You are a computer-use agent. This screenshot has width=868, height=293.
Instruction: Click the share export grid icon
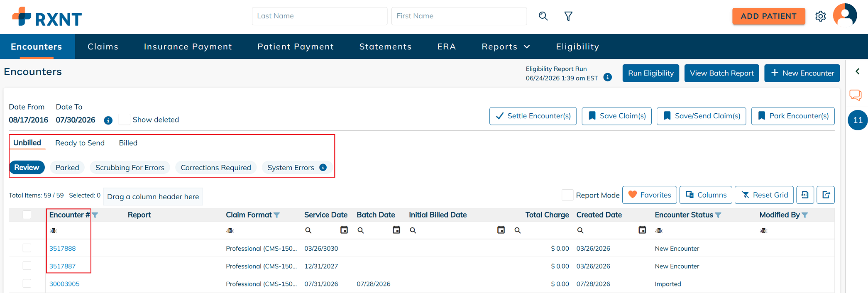[826, 195]
